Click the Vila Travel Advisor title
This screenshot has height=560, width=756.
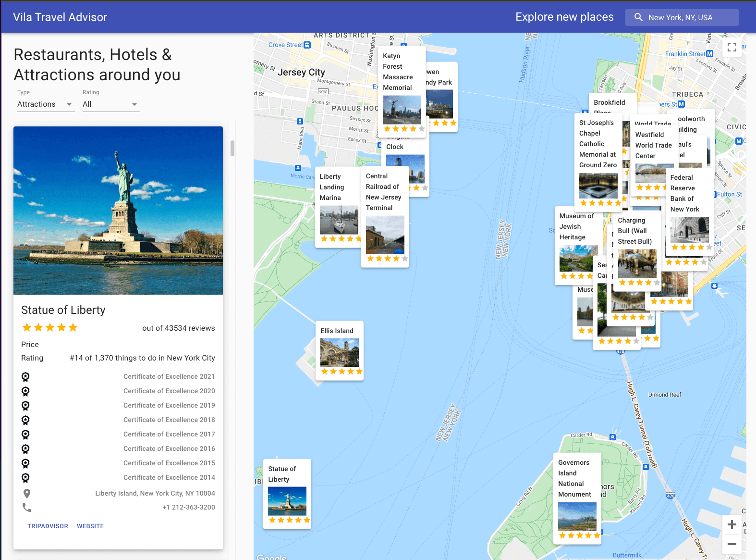[60, 17]
